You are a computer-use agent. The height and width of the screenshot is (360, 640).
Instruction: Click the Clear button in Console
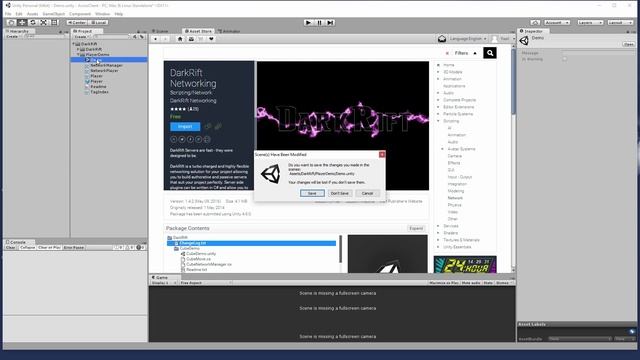tap(11, 247)
